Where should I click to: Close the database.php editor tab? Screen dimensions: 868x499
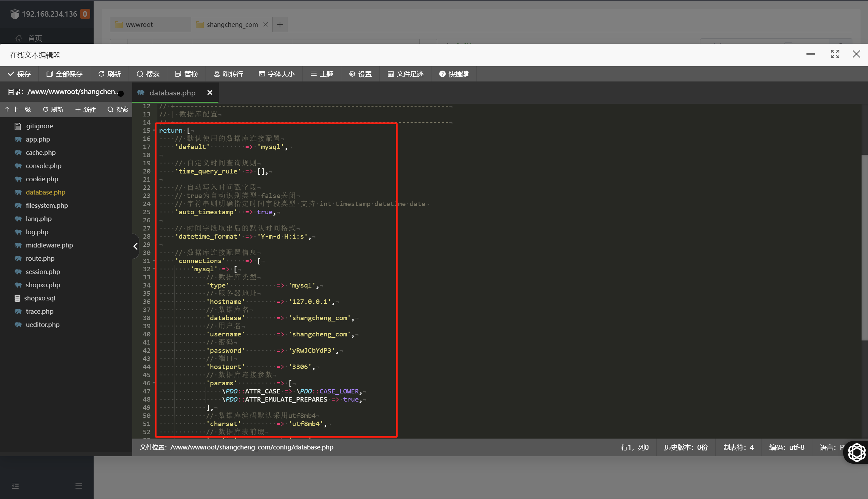(x=210, y=93)
